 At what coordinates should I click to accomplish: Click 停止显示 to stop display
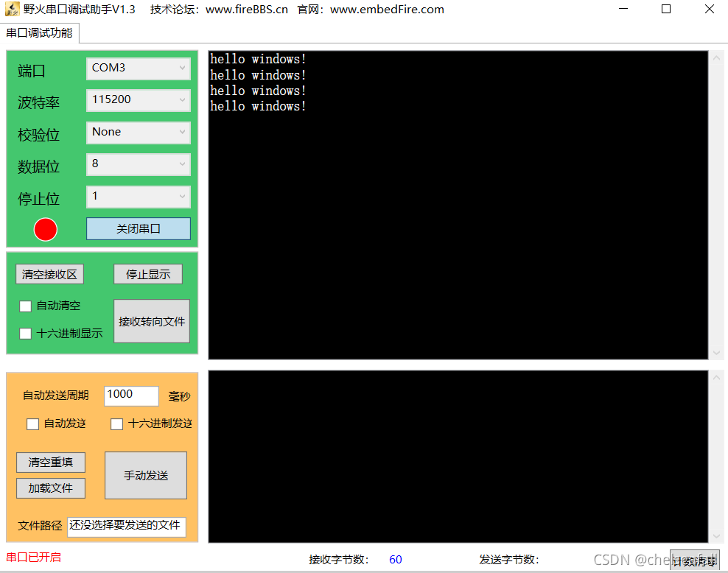coord(147,274)
